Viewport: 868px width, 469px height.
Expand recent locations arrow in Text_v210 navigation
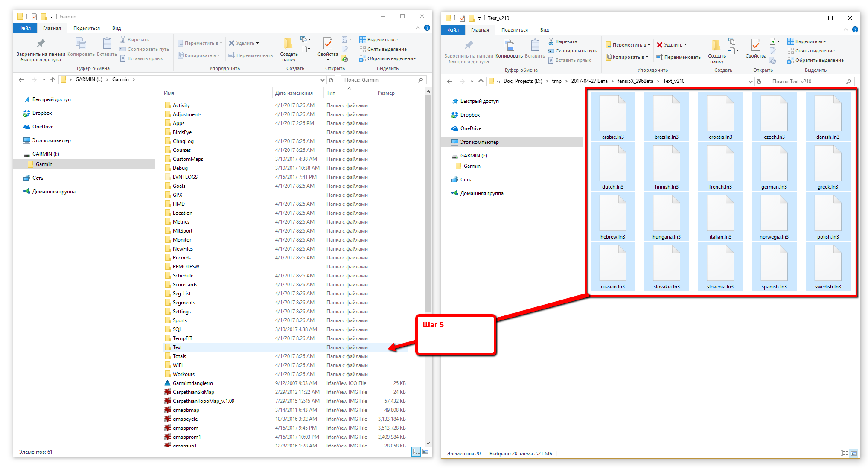point(472,82)
